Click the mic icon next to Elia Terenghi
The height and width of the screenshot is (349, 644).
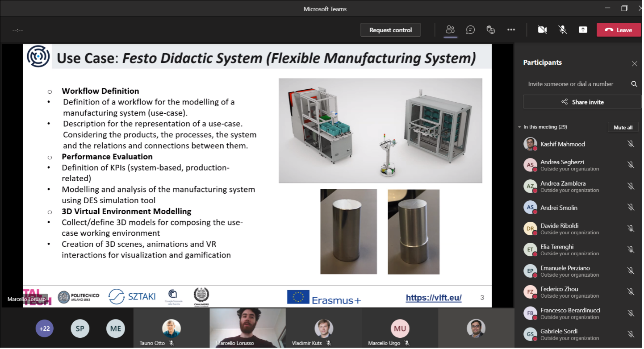(x=631, y=249)
